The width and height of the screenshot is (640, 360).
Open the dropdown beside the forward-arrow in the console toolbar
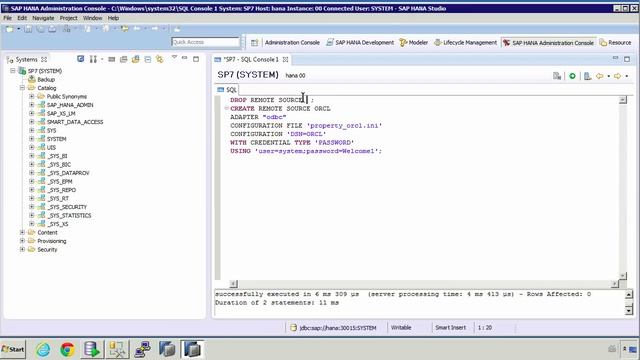point(627,76)
